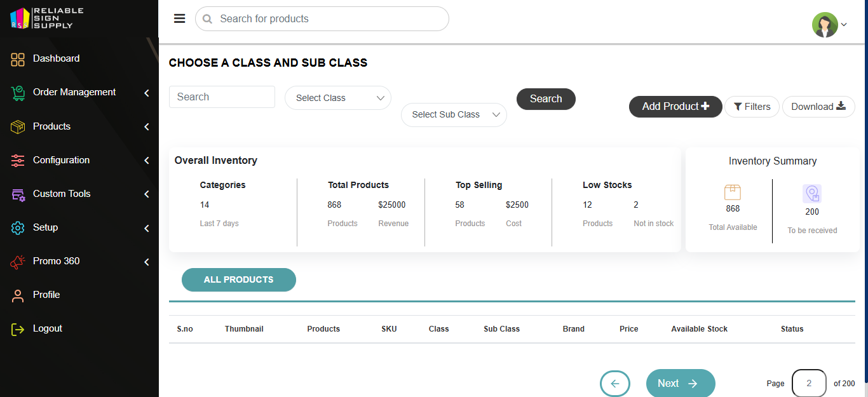This screenshot has width=868, height=397.
Task: Open the Filters button
Action: pos(752,107)
